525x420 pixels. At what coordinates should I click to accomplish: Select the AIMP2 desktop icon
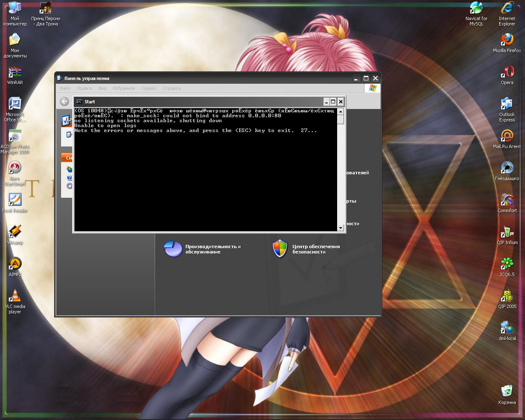15,265
